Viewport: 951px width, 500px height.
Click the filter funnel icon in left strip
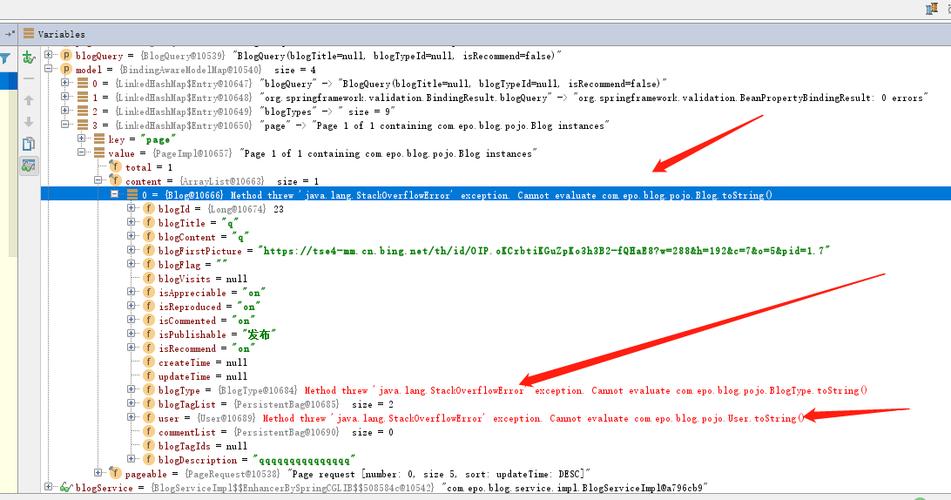click(5, 58)
